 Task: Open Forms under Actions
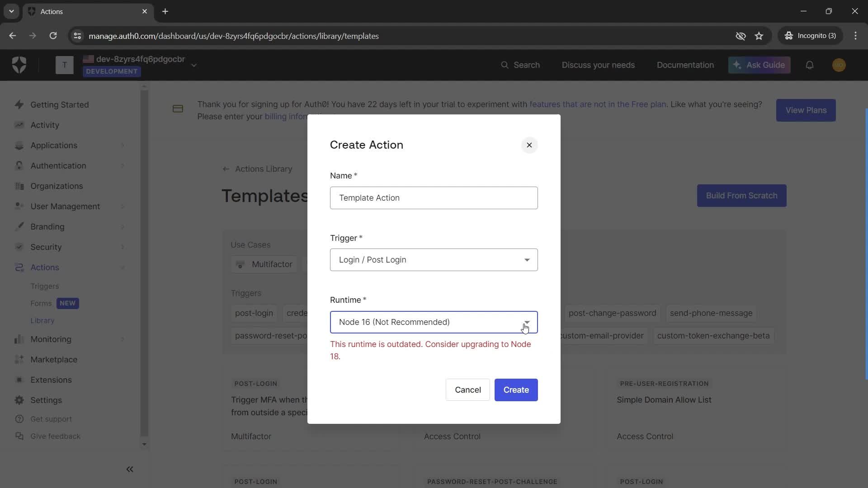pos(41,304)
